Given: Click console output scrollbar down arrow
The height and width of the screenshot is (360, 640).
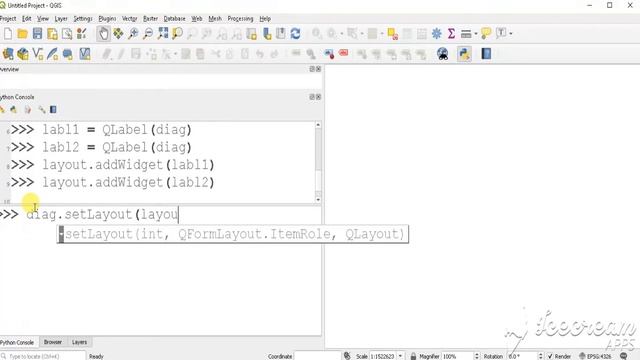Looking at the screenshot, I should [x=318, y=199].
